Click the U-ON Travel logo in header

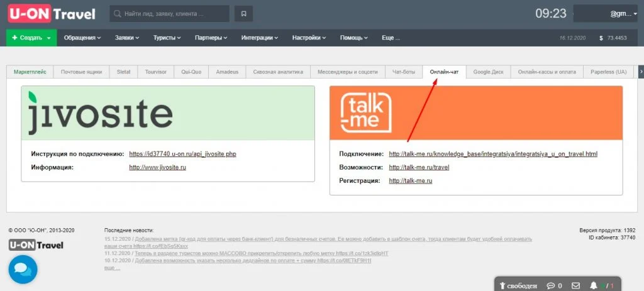pyautogui.click(x=52, y=14)
